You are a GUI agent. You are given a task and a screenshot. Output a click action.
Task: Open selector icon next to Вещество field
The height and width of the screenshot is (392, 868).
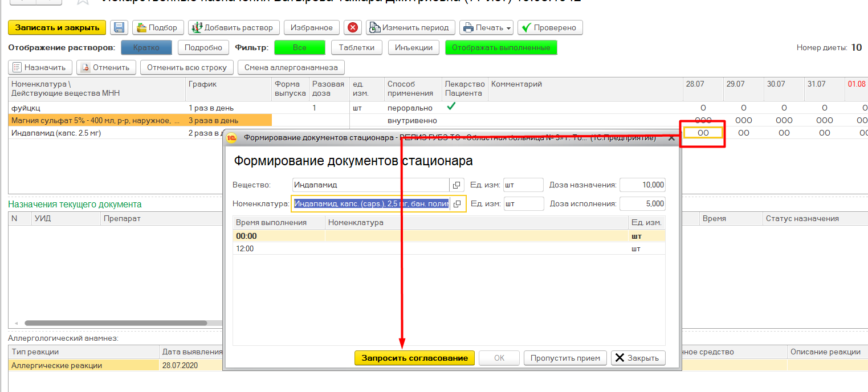click(457, 185)
